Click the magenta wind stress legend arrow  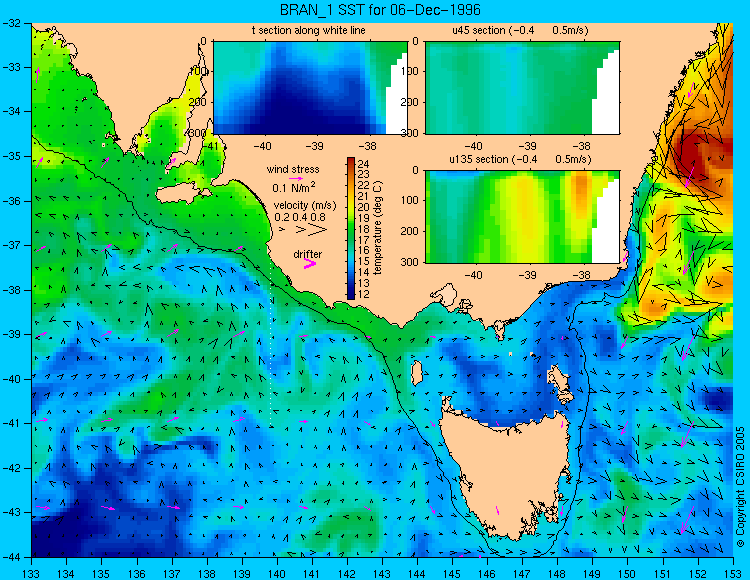click(x=296, y=178)
